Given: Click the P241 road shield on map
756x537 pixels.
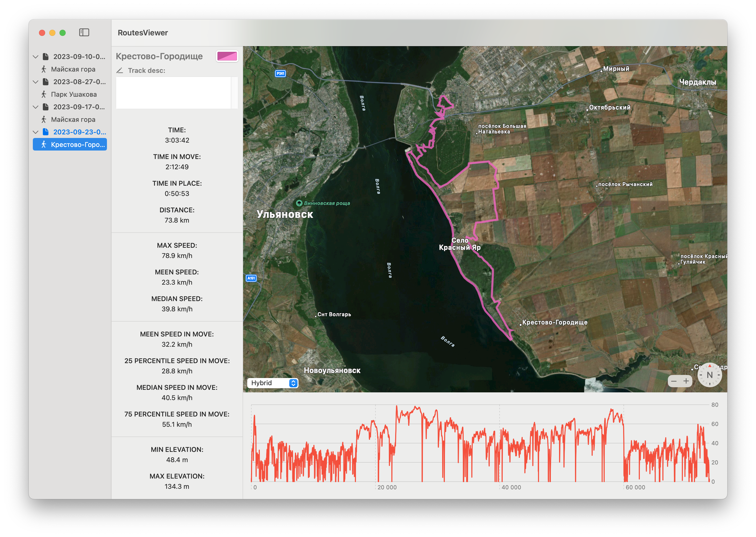Looking at the screenshot, I should (x=280, y=73).
